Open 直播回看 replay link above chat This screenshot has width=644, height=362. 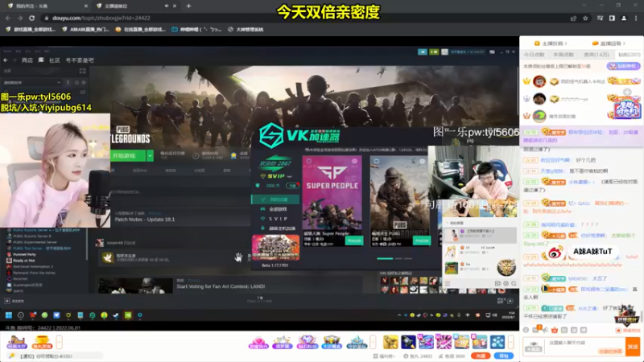click(609, 43)
